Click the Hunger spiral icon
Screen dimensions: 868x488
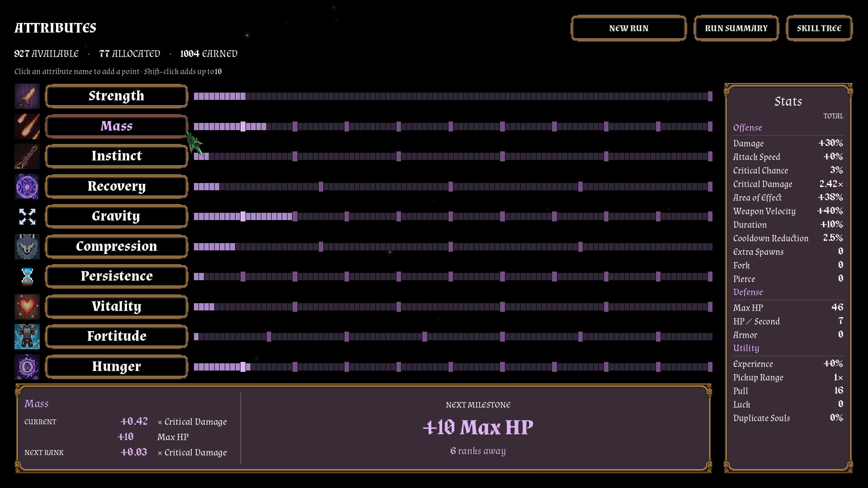click(27, 366)
